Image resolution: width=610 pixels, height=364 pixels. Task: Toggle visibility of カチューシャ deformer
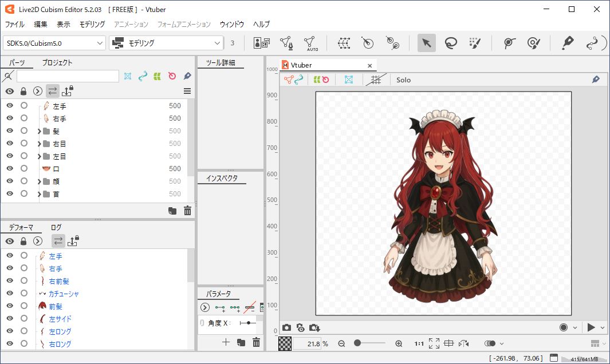10,294
